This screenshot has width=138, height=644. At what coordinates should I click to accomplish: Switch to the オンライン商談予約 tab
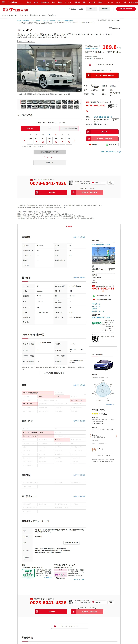pyautogui.click(x=69, y=128)
